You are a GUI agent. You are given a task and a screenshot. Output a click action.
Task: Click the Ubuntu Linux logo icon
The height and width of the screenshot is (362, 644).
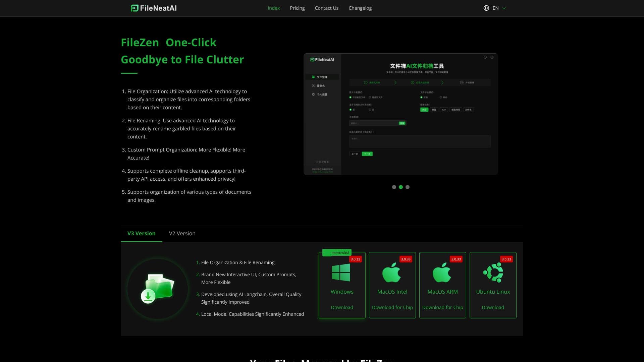493,272
